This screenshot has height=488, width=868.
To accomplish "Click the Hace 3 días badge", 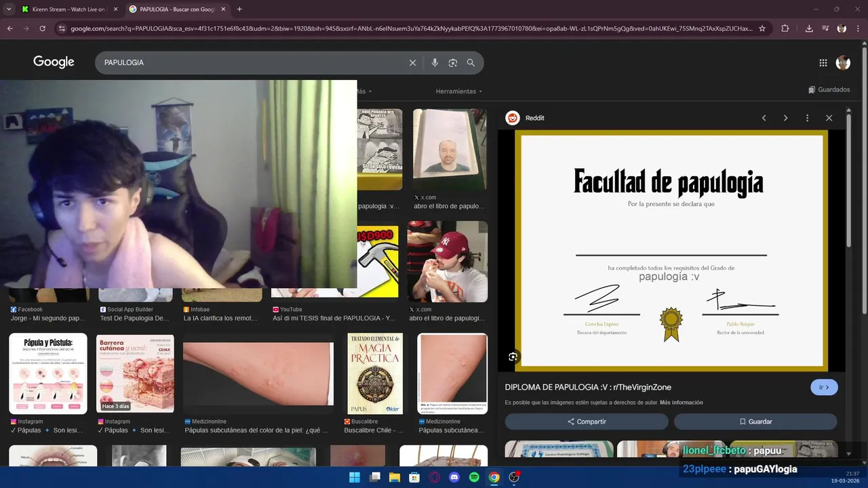I will tap(115, 406).
